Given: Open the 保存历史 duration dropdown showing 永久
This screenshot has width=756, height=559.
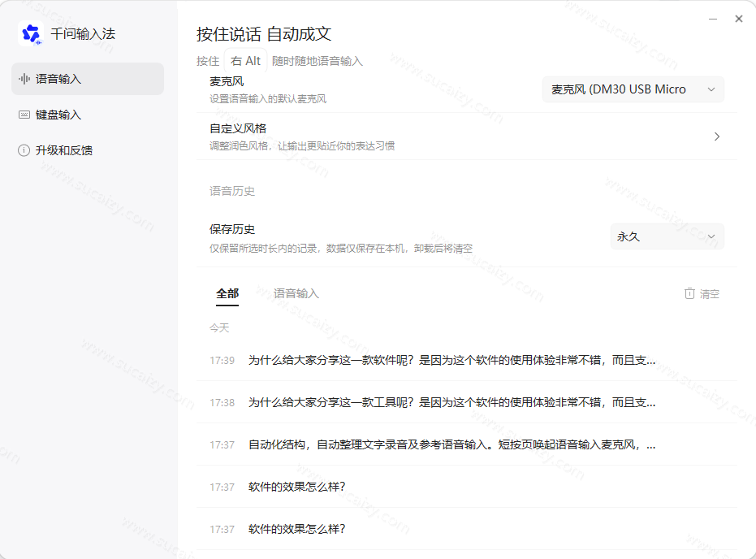Looking at the screenshot, I should pyautogui.click(x=667, y=236).
